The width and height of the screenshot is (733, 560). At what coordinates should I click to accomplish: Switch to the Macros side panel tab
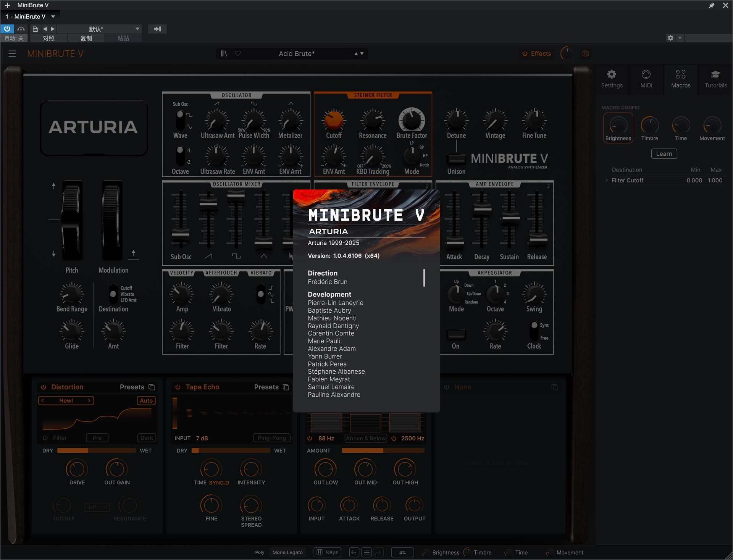(681, 79)
